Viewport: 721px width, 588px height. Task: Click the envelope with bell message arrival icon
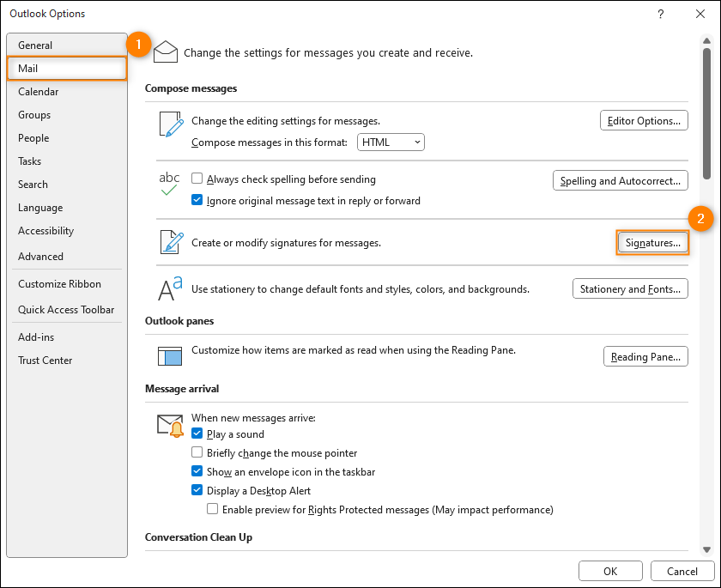pos(170,426)
